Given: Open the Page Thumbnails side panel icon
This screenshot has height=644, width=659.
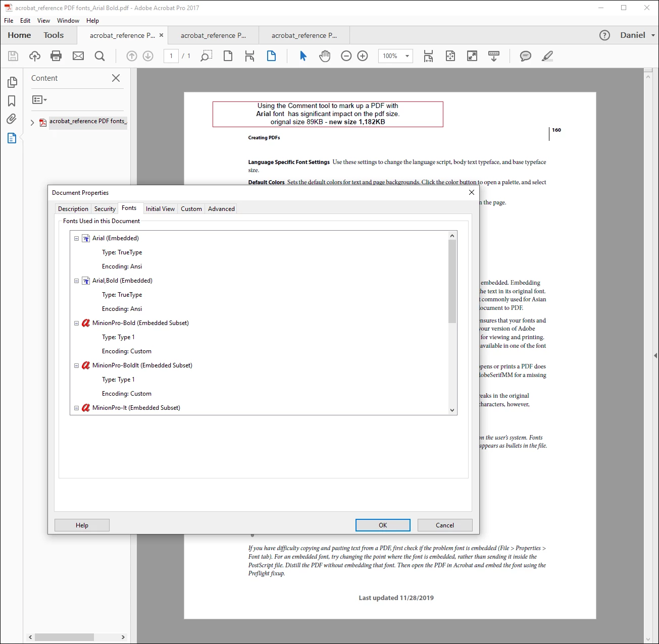Looking at the screenshot, I should 12,82.
